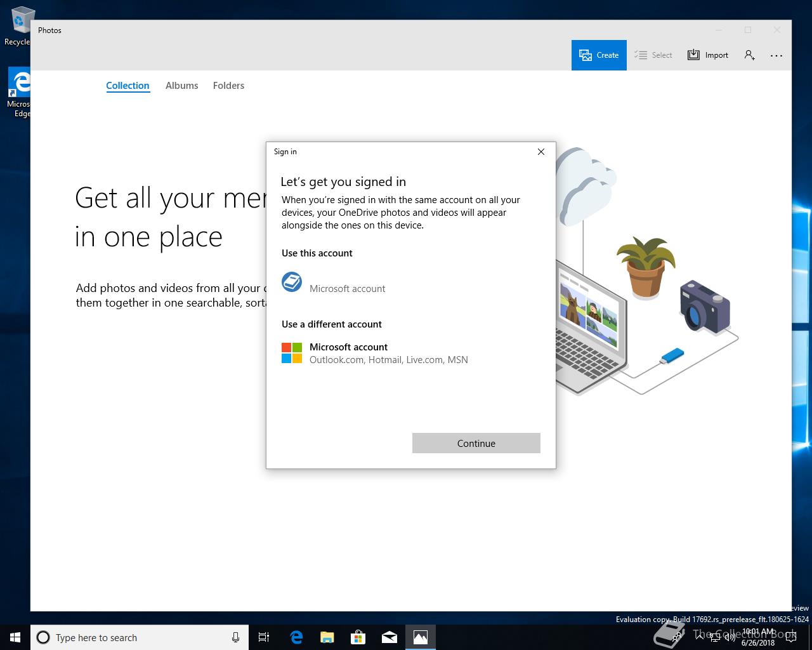Viewport: 812px width, 650px height.
Task: Click the Import button
Action: [708, 55]
